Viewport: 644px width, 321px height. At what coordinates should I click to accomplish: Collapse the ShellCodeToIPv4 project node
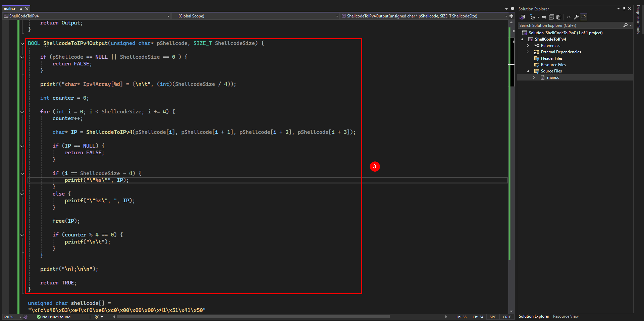[522, 39]
